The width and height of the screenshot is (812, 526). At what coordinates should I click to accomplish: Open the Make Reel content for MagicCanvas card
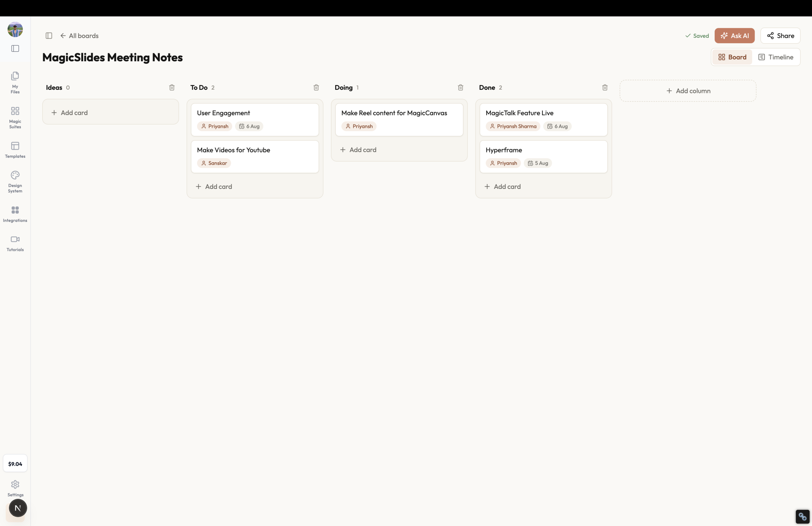(399, 120)
